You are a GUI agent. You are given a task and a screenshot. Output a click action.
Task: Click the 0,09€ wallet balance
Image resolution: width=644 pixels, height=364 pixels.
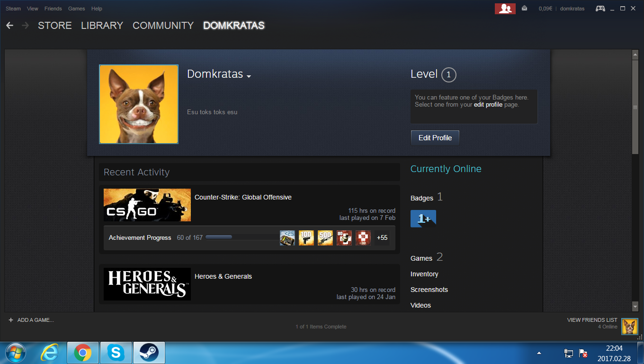[546, 9]
